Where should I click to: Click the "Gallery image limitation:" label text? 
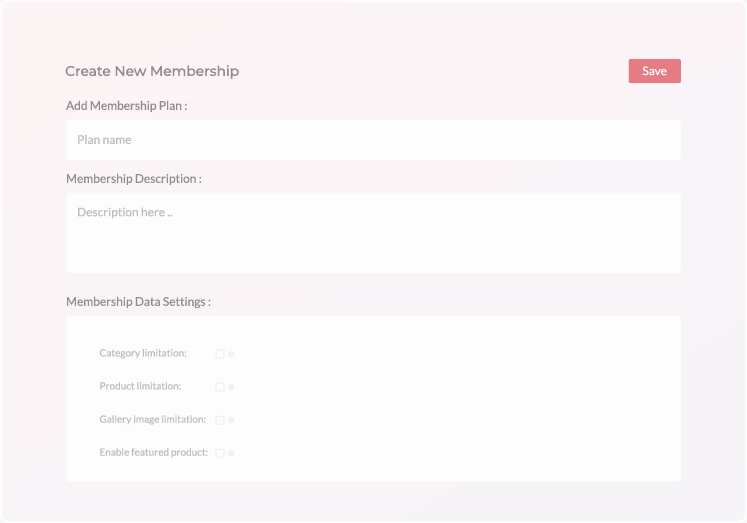tap(152, 419)
